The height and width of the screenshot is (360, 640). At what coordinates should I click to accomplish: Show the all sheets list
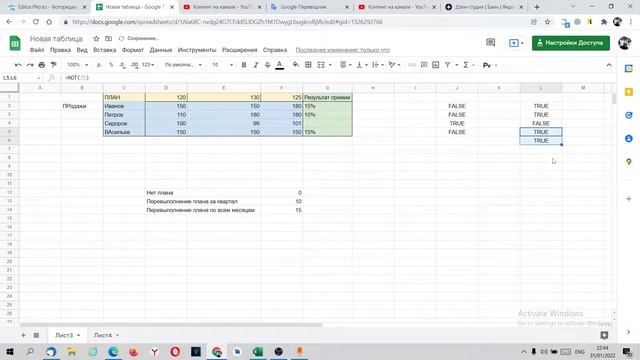(36, 335)
